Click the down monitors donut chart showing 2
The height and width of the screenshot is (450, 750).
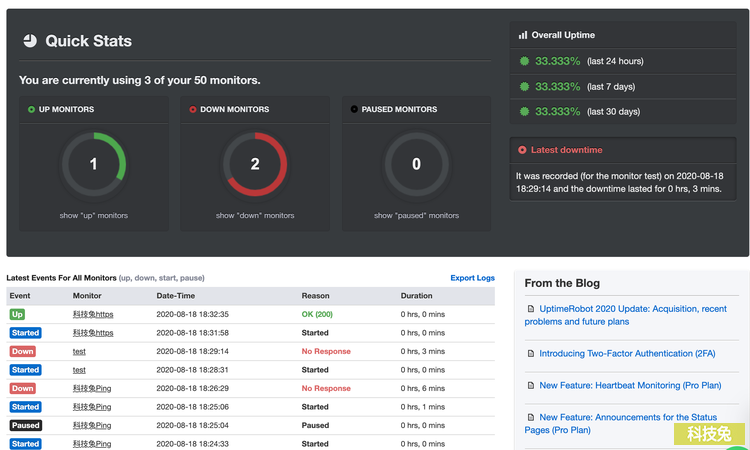pyautogui.click(x=255, y=164)
